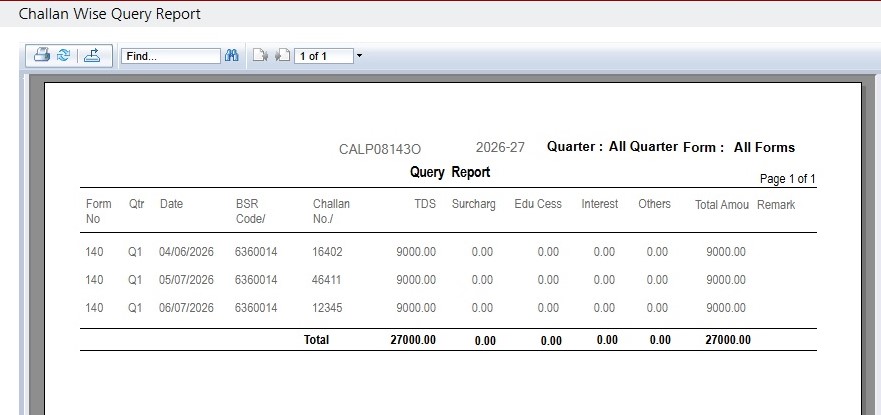Click the TDS column header
Image resolution: width=881 pixels, height=415 pixels.
(425, 204)
